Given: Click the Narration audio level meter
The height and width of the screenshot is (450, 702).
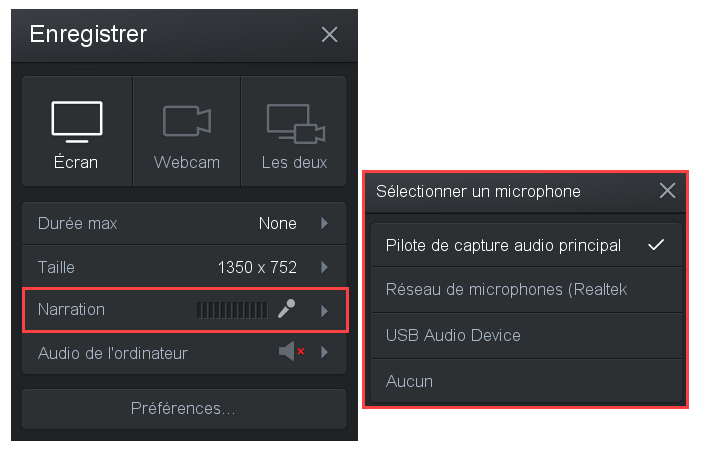Looking at the screenshot, I should tap(232, 310).
